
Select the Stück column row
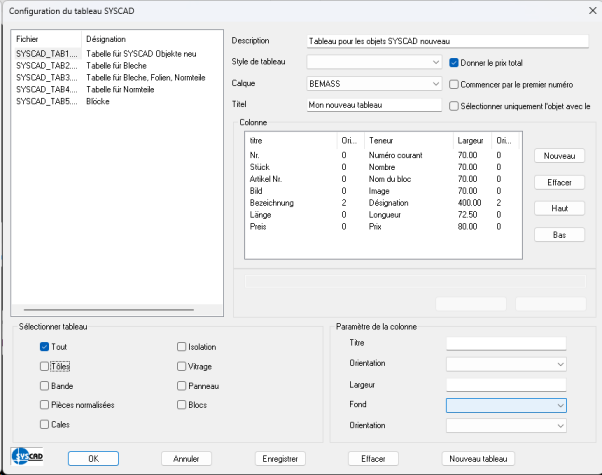pyautogui.click(x=383, y=167)
